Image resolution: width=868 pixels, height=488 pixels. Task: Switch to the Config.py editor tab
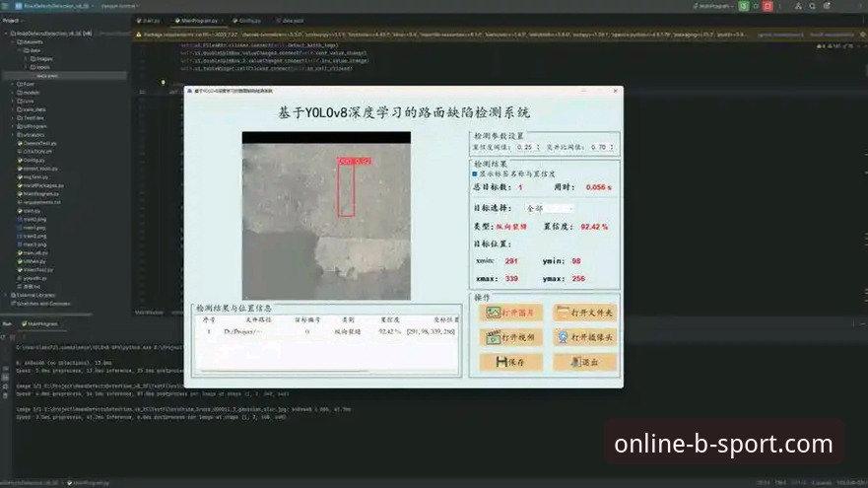[247, 21]
